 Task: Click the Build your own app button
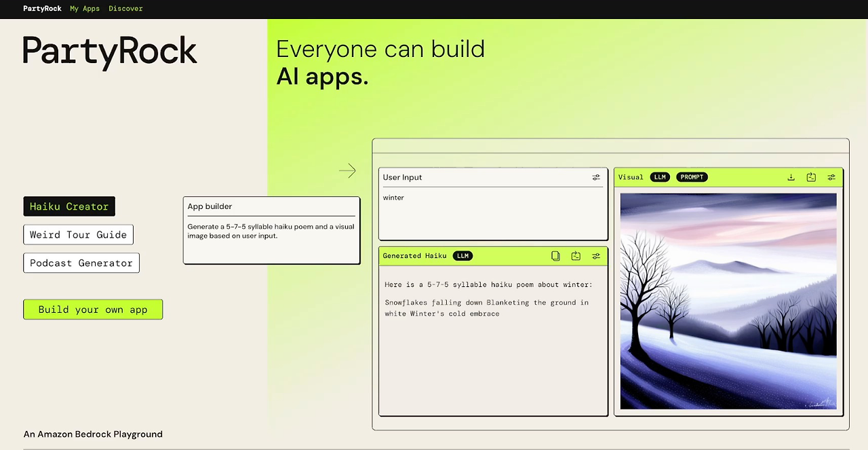(93, 310)
